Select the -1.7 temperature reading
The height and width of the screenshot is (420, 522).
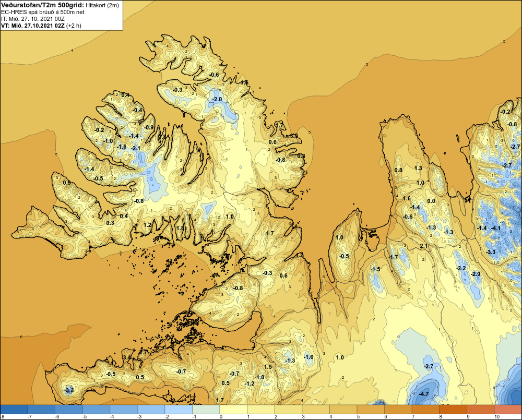pos(393,257)
